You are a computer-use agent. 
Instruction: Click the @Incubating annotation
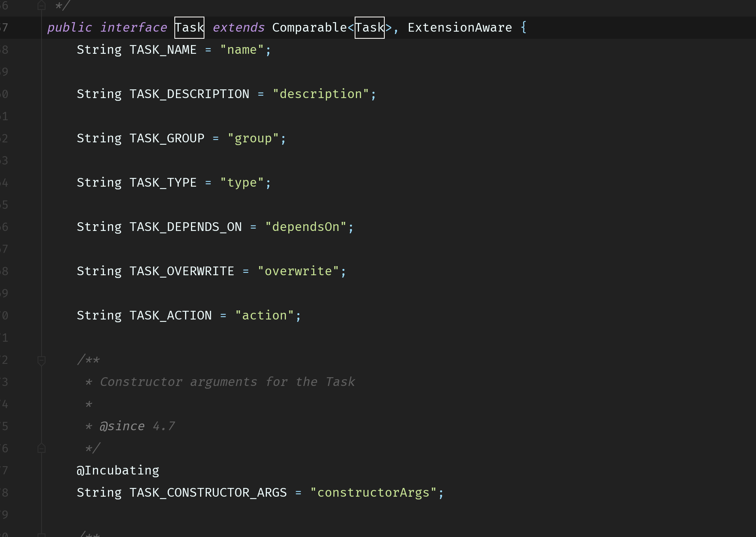[x=118, y=471]
